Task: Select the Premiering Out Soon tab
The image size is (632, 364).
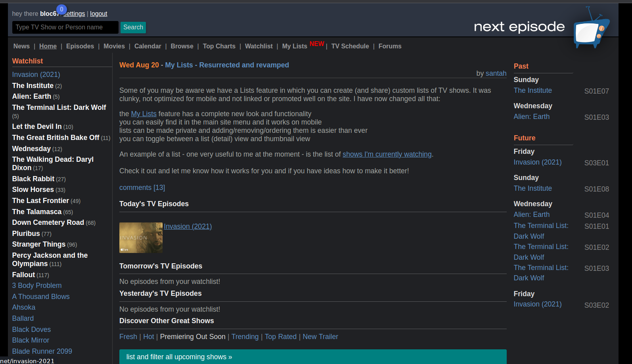Action: coord(193,337)
